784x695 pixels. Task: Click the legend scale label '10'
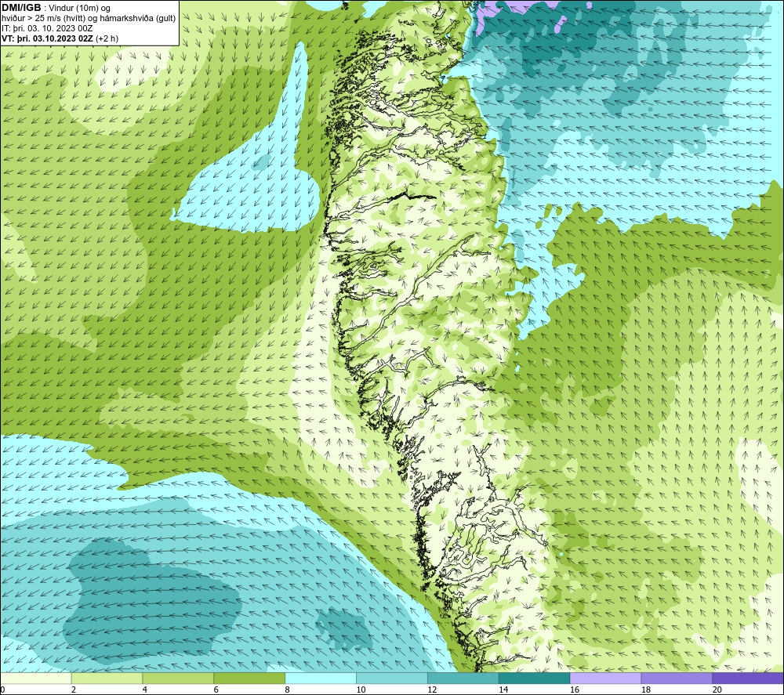(x=361, y=690)
